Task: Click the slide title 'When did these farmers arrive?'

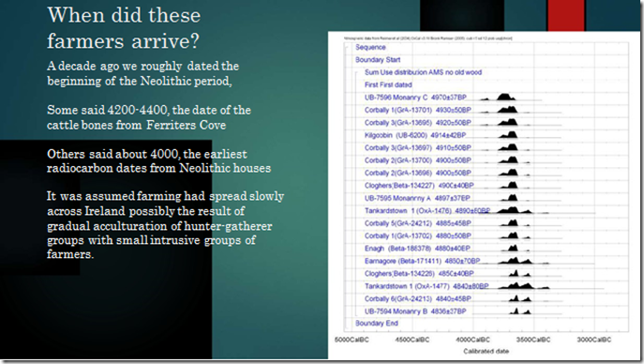Action: tap(124, 28)
